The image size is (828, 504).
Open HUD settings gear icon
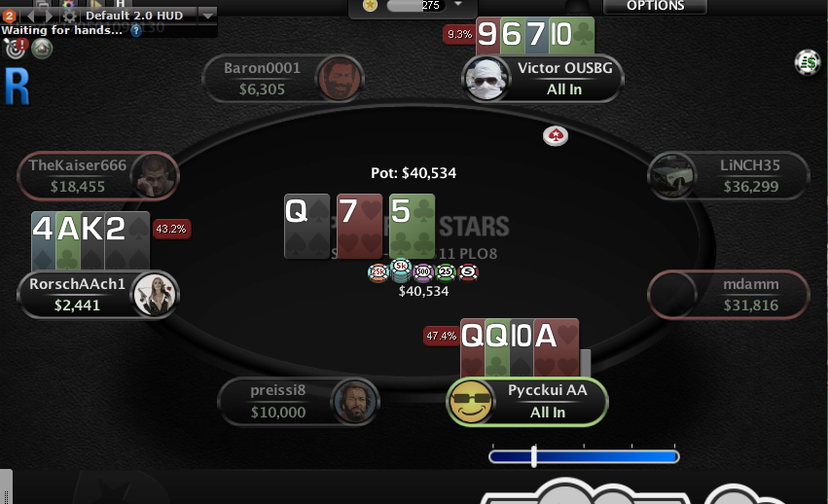69,16
